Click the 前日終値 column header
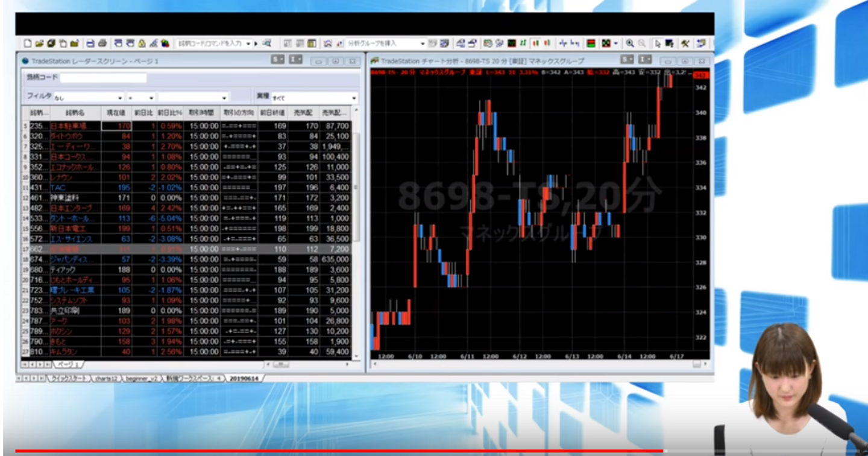Image resolution: width=868 pixels, height=456 pixels. pyautogui.click(x=272, y=113)
